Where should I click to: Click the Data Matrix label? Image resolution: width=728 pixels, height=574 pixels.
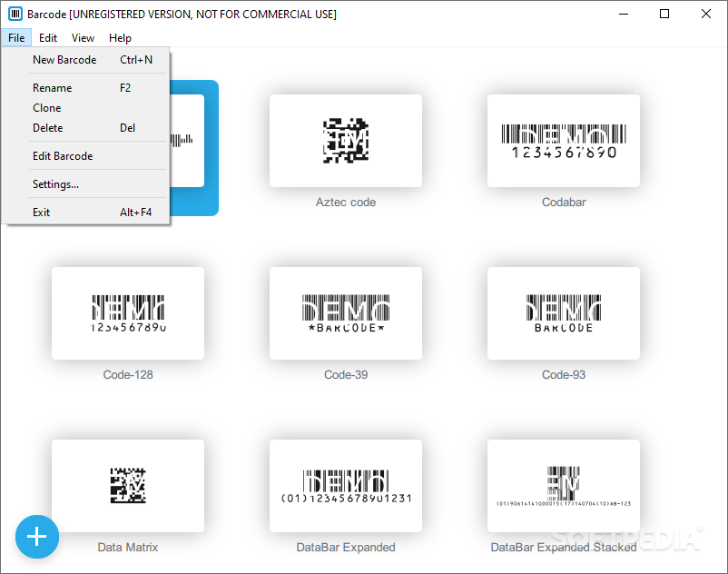128,547
